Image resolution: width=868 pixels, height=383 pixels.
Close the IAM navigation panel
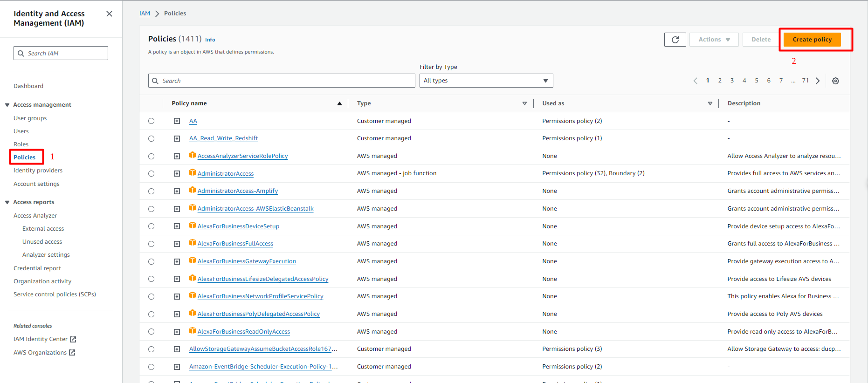[x=109, y=14]
